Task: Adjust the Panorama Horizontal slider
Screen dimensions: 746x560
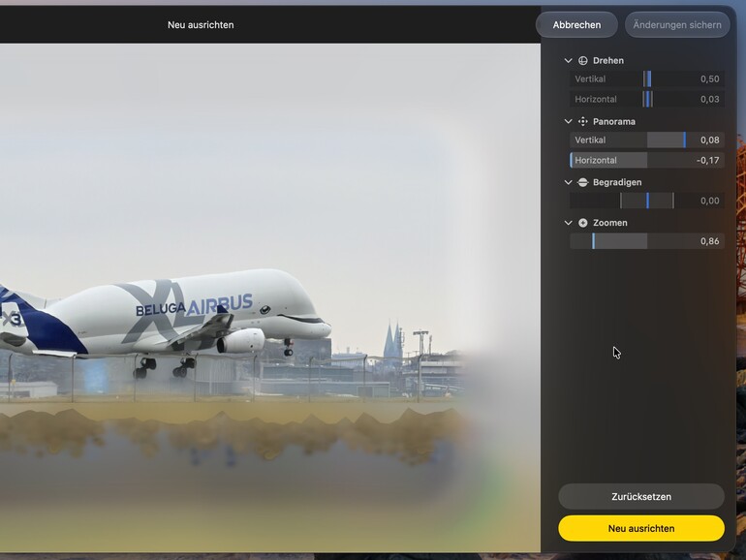Action: coord(647,160)
